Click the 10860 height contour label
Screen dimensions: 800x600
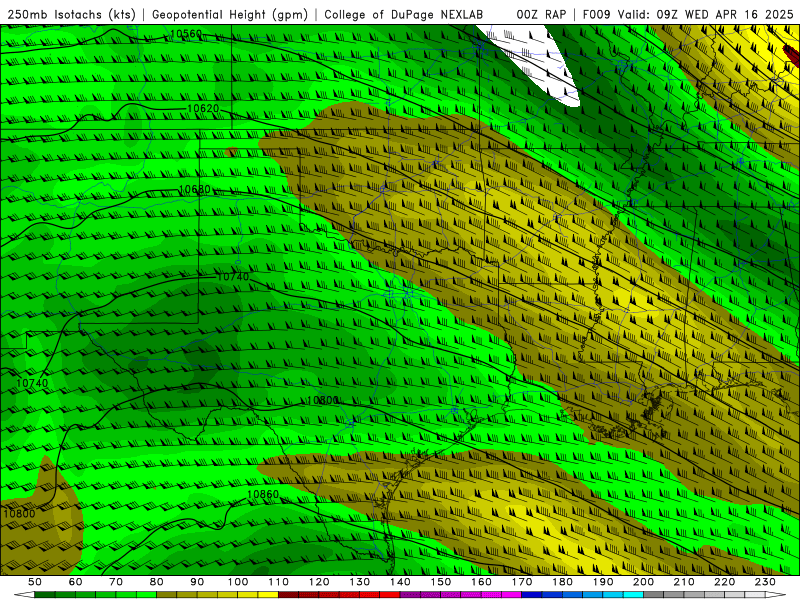point(263,494)
